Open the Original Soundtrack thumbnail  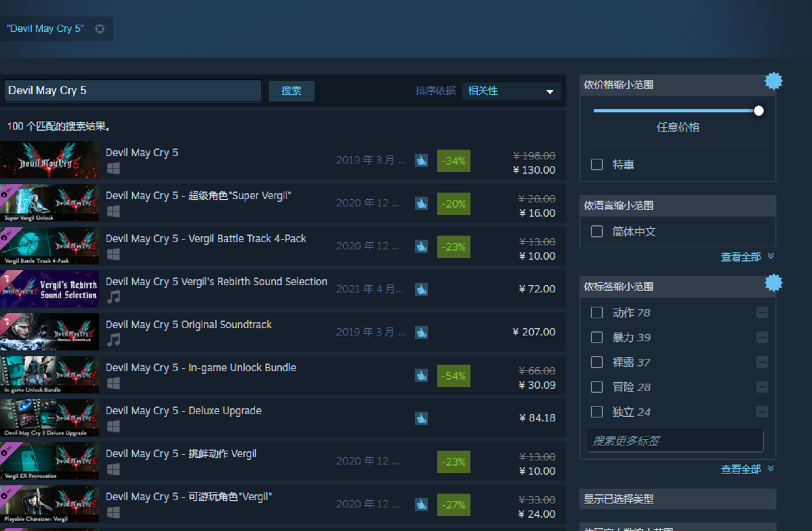pyautogui.click(x=49, y=332)
